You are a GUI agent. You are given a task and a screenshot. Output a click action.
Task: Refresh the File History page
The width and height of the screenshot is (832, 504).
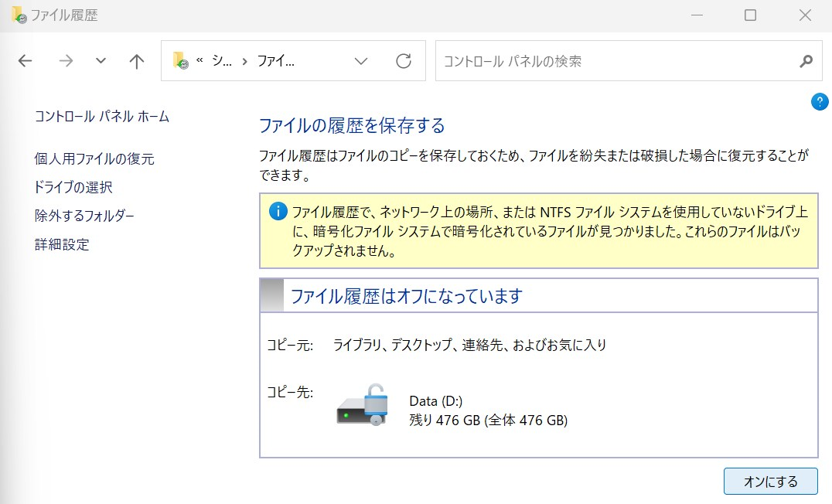(x=404, y=60)
